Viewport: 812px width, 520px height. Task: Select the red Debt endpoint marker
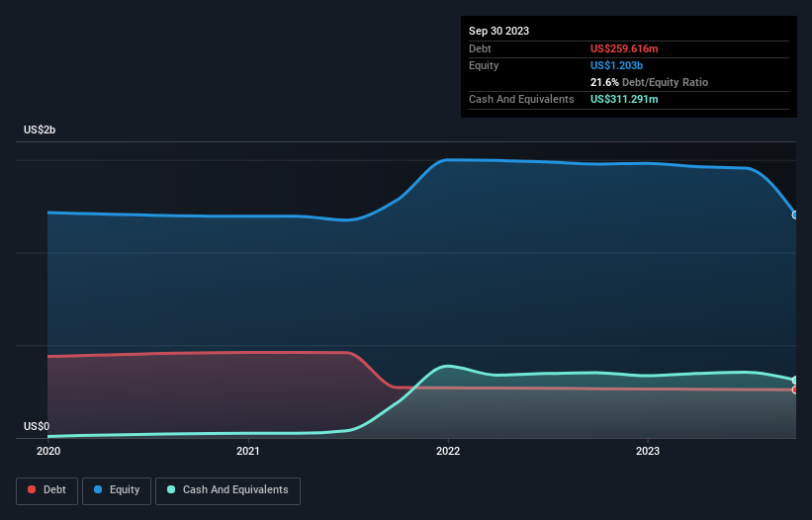tap(795, 390)
